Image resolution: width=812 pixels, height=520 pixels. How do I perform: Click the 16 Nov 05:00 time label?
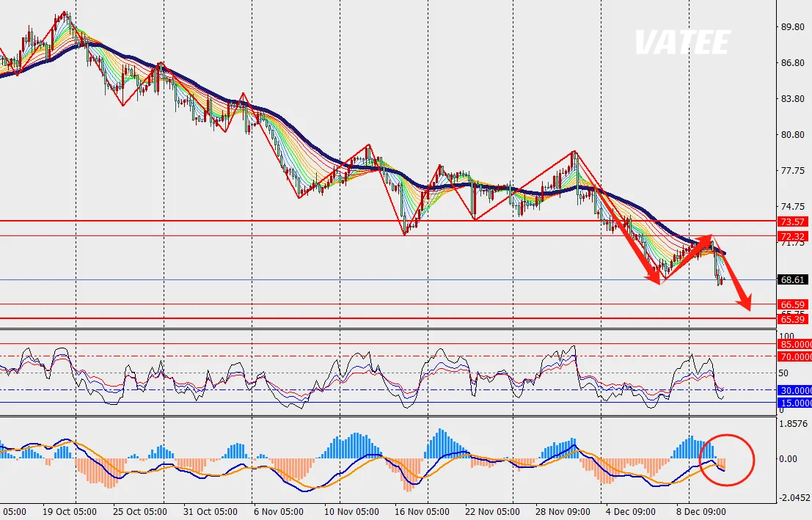click(x=422, y=512)
